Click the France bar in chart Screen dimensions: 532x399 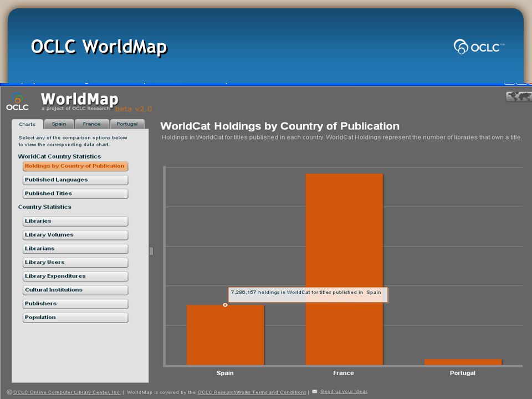coord(344,269)
